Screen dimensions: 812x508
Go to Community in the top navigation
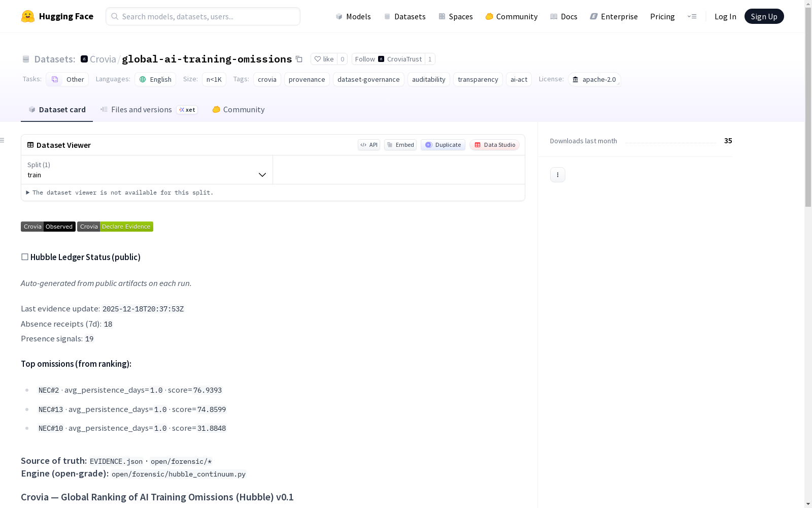(x=512, y=16)
